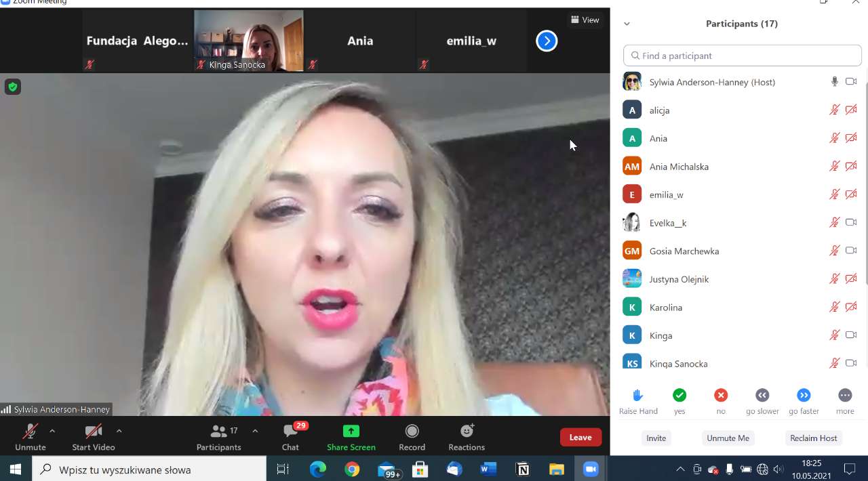
Task: Click the Invite button
Action: coord(656,438)
